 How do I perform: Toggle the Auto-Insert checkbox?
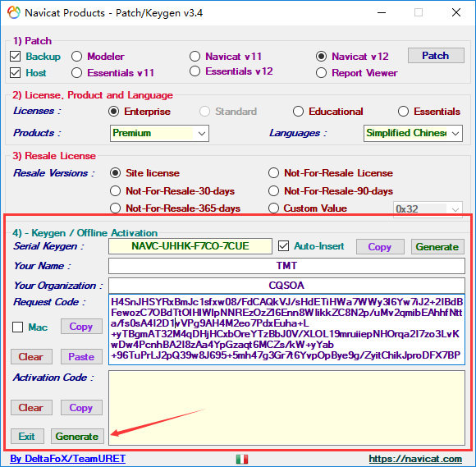pos(283,246)
